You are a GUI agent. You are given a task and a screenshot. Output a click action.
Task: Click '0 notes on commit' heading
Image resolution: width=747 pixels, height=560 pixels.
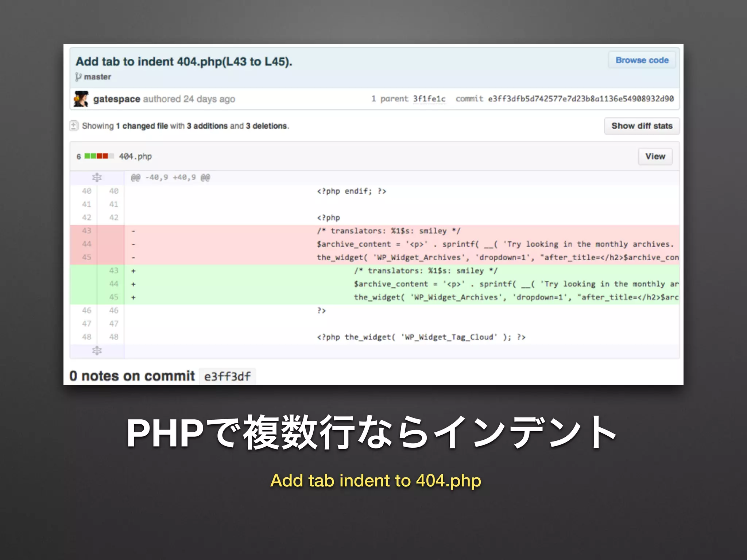click(x=132, y=376)
